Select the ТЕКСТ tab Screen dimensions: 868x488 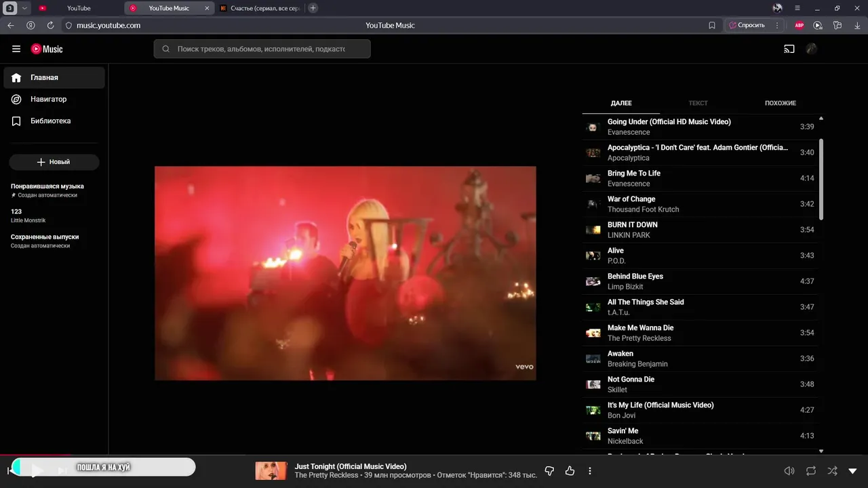(x=698, y=103)
